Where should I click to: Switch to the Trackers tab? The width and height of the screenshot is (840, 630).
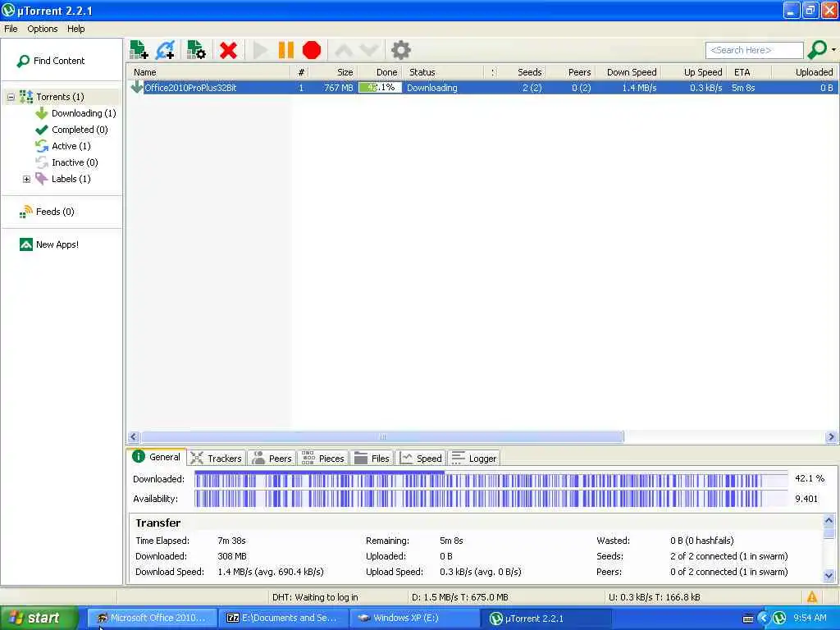coord(217,459)
